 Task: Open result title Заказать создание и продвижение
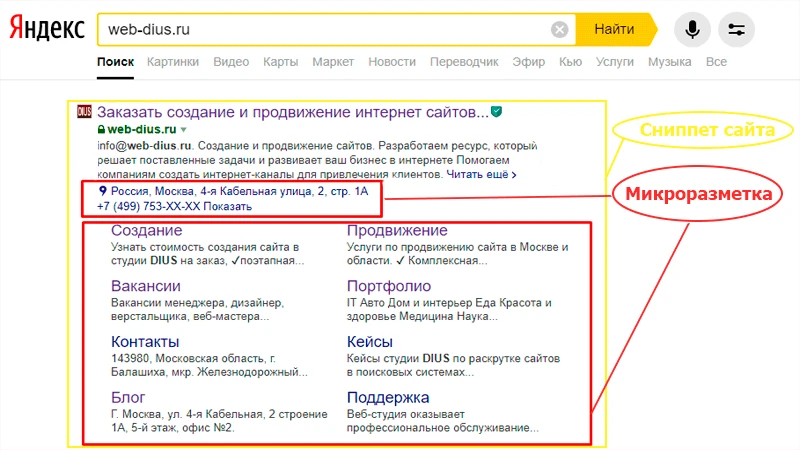(x=293, y=112)
